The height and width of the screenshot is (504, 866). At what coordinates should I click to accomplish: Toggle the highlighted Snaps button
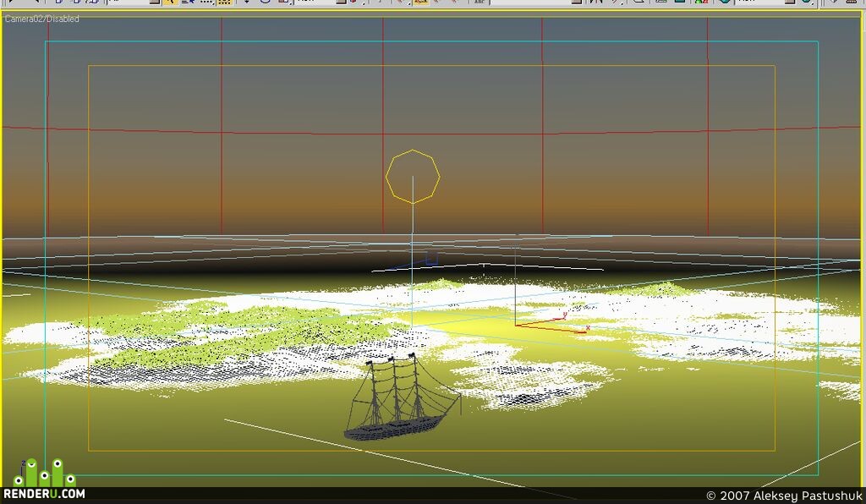pyautogui.click(x=421, y=3)
